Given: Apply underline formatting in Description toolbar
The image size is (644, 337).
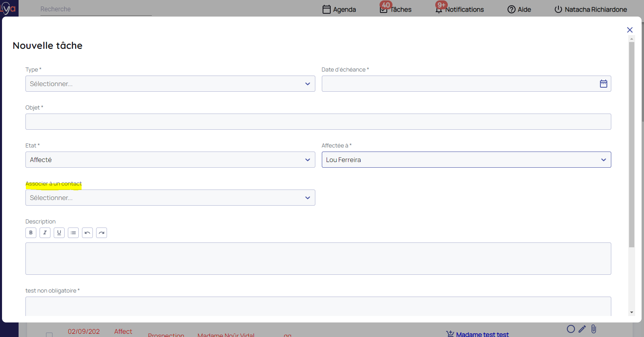Looking at the screenshot, I should [x=59, y=233].
